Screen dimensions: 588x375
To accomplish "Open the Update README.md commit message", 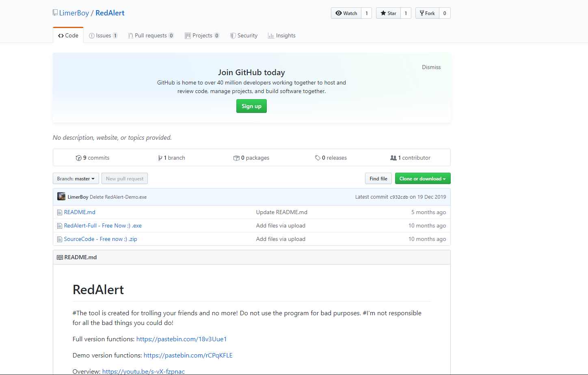I will pos(282,212).
